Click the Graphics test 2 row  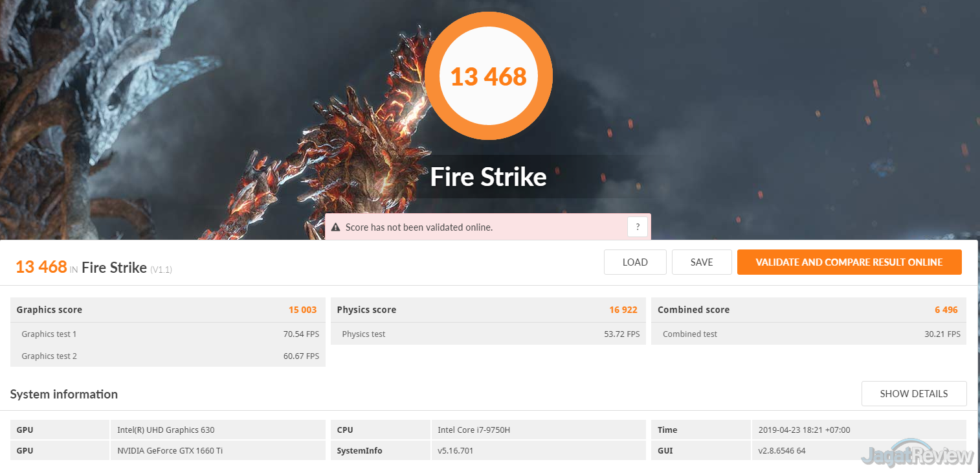[x=167, y=356]
